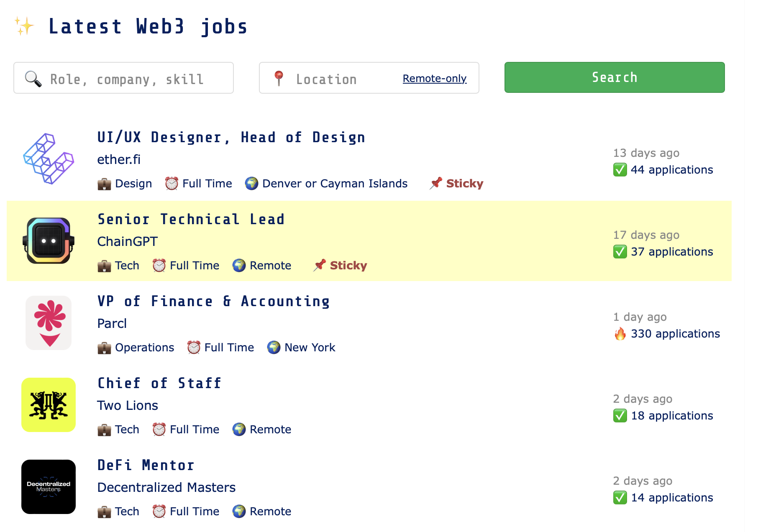Click Remote tag in Decentralized Masters row

271,512
